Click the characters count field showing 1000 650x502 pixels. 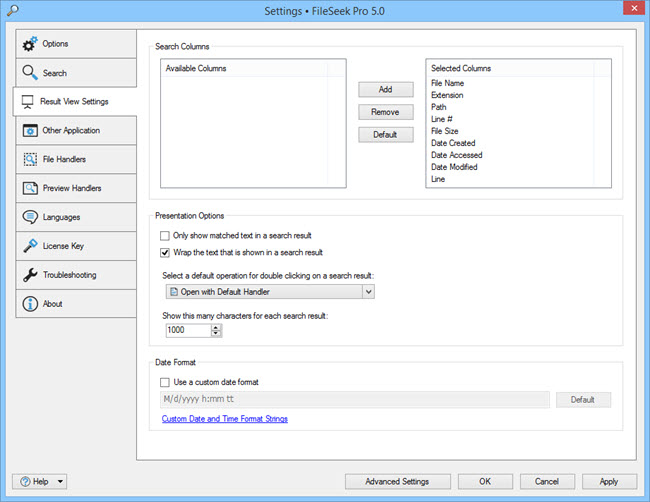[189, 330]
